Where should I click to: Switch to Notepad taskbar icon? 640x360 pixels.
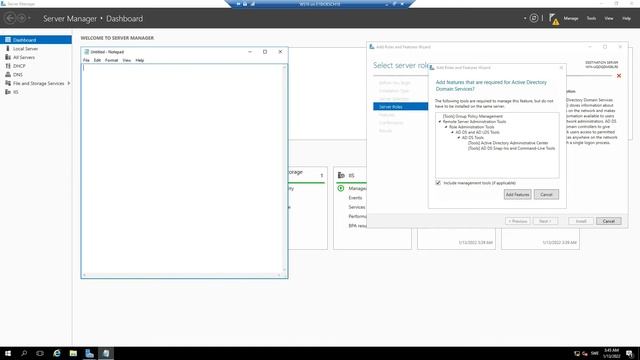coord(106,353)
